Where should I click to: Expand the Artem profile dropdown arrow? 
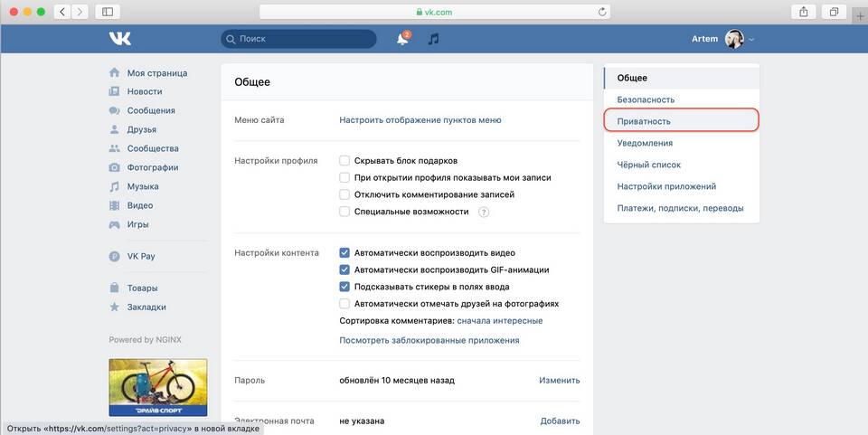point(752,40)
